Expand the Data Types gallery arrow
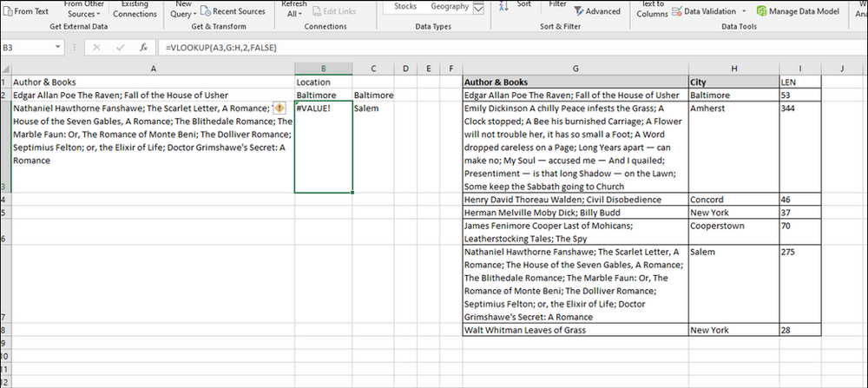868x388 pixels. [478, 8]
